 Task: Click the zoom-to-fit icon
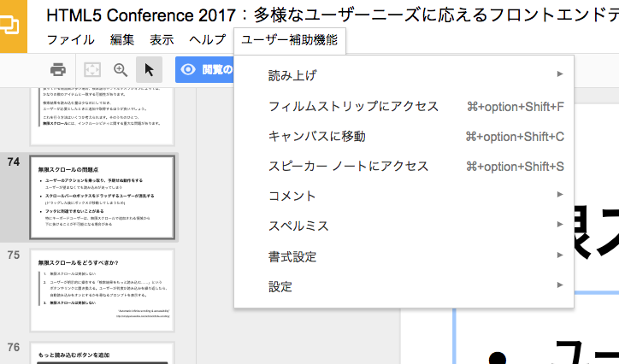coord(92,70)
